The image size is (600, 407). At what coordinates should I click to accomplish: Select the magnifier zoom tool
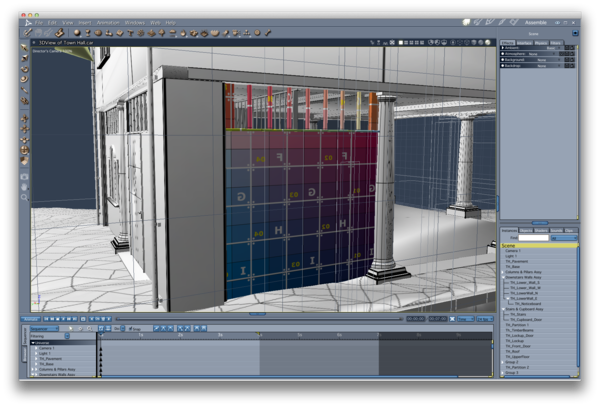pyautogui.click(x=24, y=197)
